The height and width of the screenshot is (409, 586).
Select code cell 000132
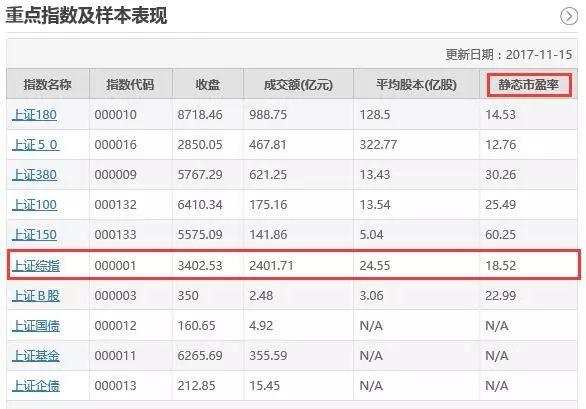[115, 204]
